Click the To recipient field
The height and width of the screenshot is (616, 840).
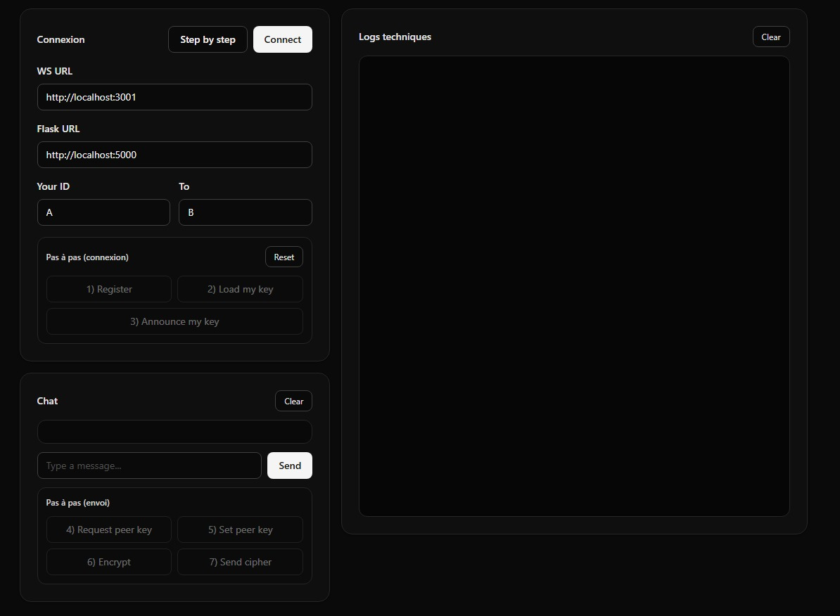pos(245,212)
